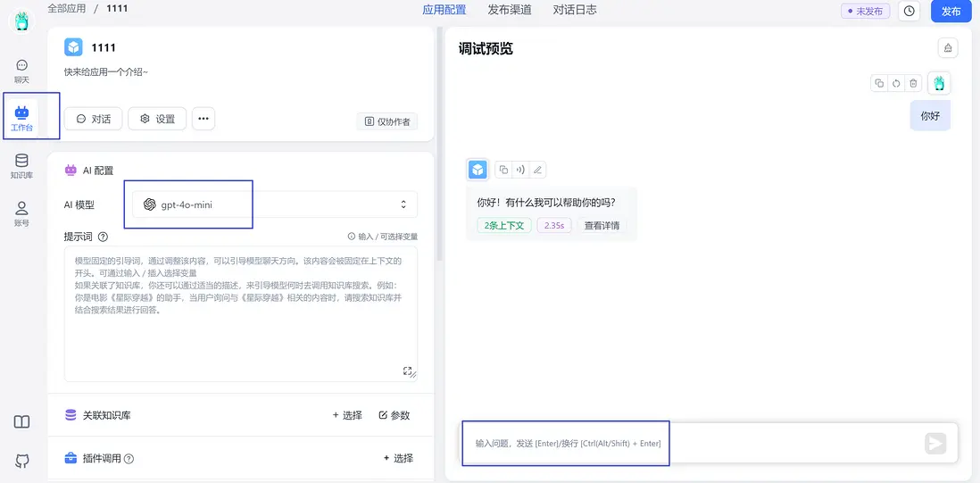
Task: Click the 未发布 status badge
Action: point(866,12)
